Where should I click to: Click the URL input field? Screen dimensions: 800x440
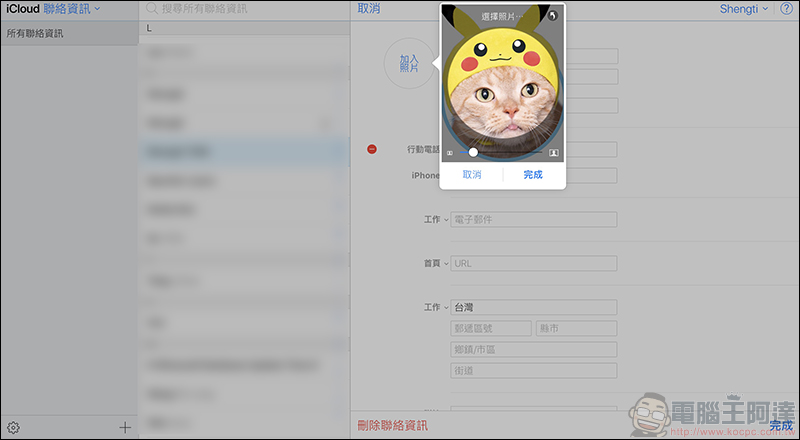pyautogui.click(x=534, y=263)
